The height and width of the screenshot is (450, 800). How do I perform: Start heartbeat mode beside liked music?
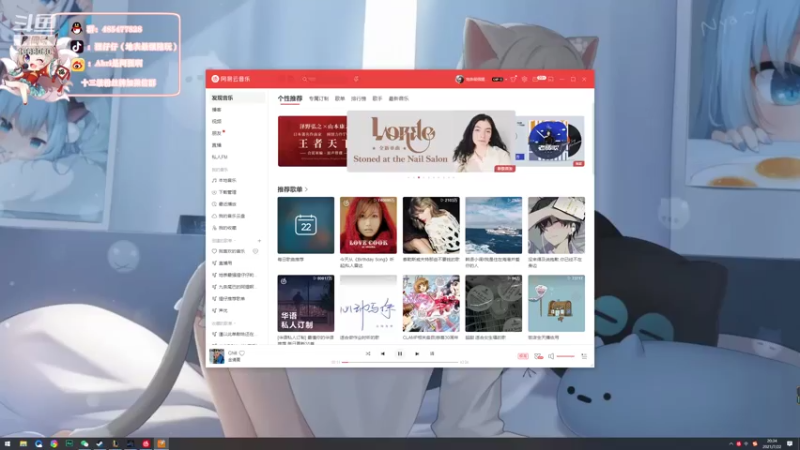[x=256, y=251]
